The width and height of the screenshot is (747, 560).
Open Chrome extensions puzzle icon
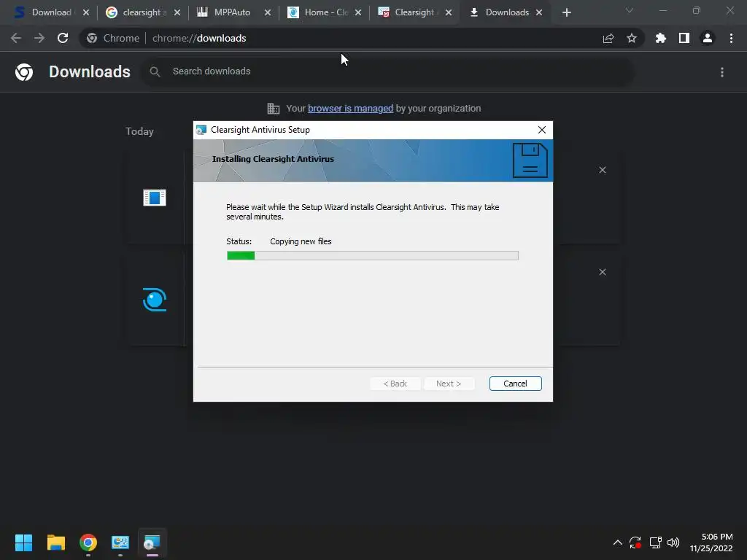[x=660, y=38]
